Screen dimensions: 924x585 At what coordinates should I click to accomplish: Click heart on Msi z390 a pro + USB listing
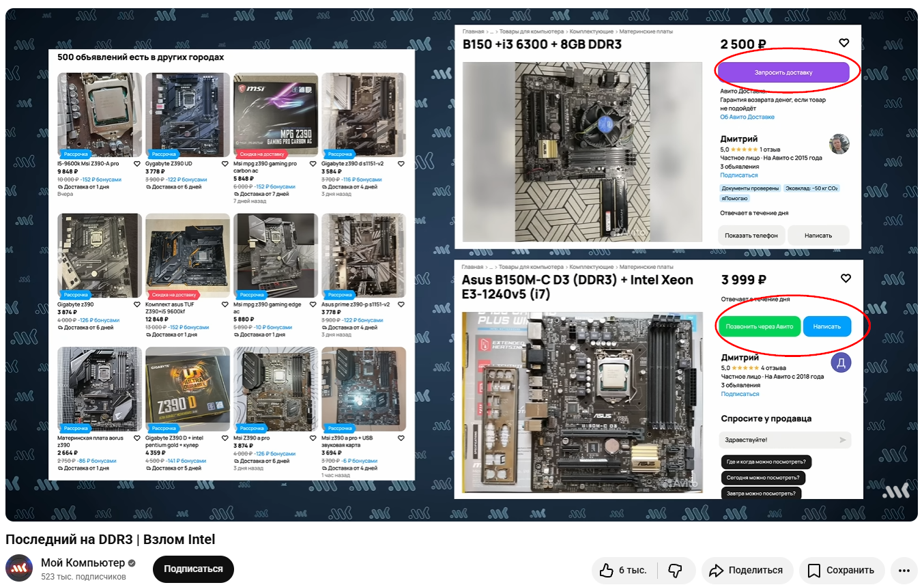401,438
